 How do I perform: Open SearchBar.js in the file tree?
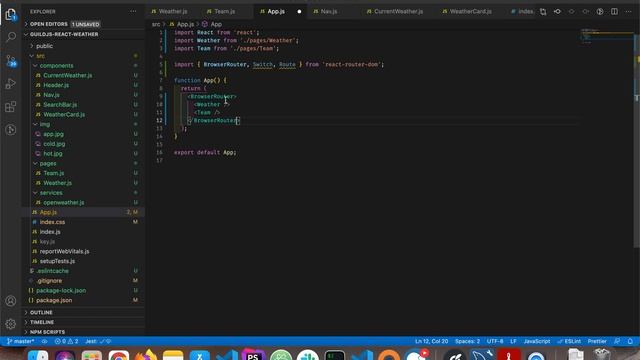[83, 105]
